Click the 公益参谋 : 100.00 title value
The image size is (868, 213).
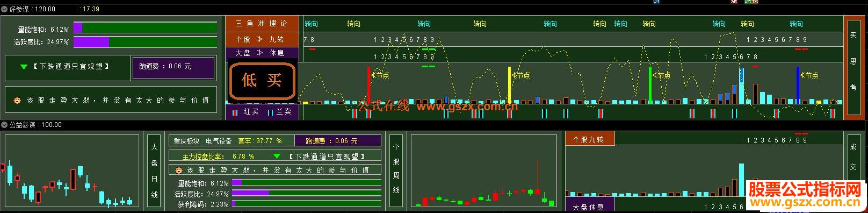35,125
